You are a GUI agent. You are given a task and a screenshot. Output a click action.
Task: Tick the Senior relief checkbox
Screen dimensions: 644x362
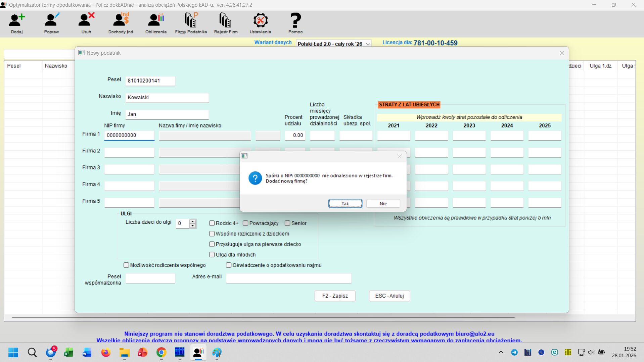tap(287, 223)
